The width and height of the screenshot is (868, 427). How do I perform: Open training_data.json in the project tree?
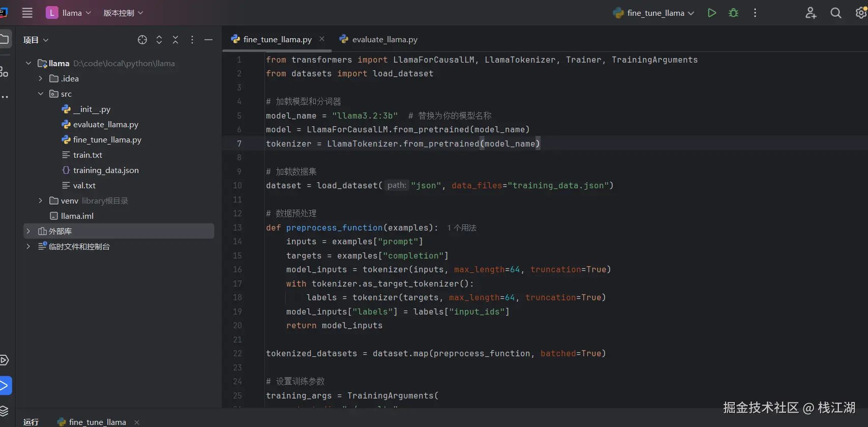point(105,170)
